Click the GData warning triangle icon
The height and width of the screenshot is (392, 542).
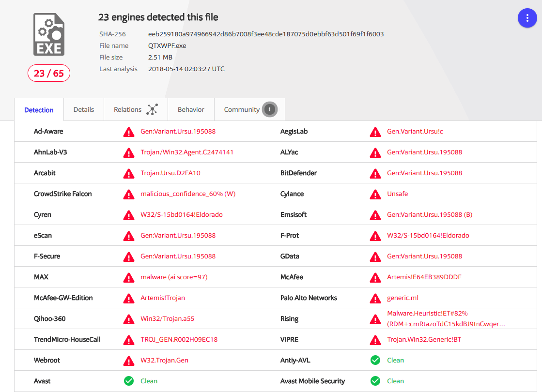click(x=375, y=256)
